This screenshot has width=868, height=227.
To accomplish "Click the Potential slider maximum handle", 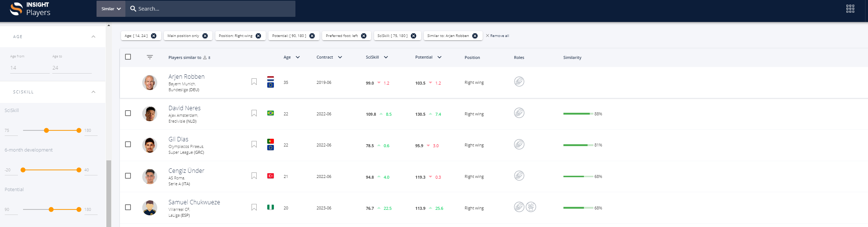I will point(79,209).
